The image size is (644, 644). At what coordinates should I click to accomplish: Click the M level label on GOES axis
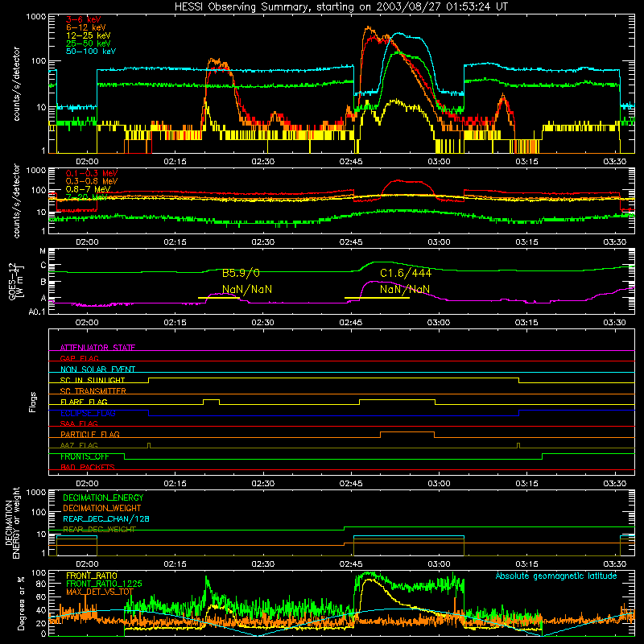[x=43, y=251]
